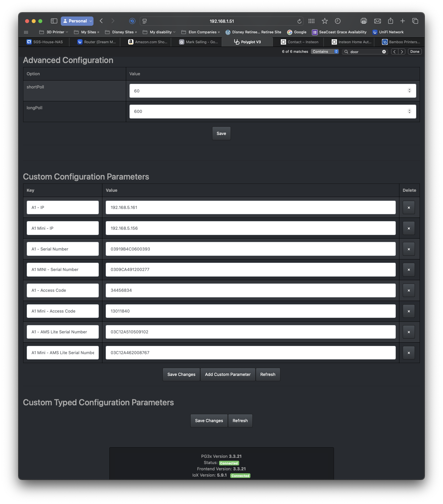443x504 pixels.
Task: Expand the My disability bookmarks folder
Action: click(x=159, y=32)
